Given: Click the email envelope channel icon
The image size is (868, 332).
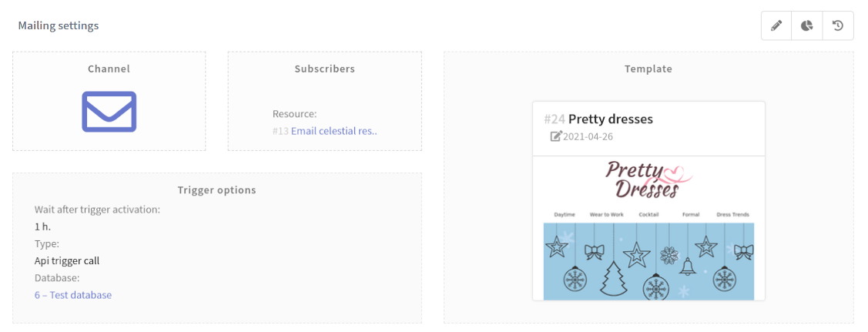Looking at the screenshot, I should pos(109,112).
